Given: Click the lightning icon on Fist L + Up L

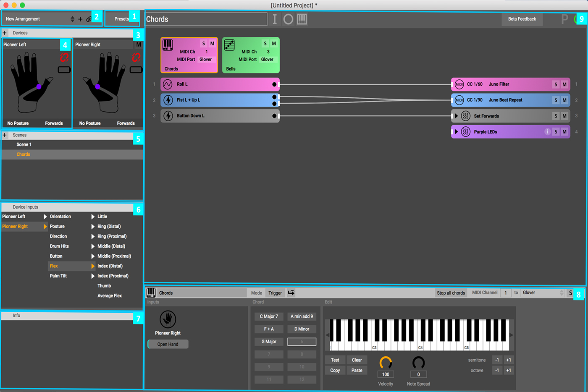Looking at the screenshot, I should point(167,100).
